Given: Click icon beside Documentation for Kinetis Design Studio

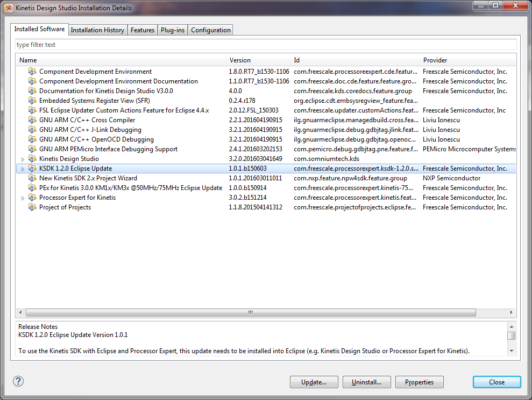Looking at the screenshot, I should (x=32, y=91).
